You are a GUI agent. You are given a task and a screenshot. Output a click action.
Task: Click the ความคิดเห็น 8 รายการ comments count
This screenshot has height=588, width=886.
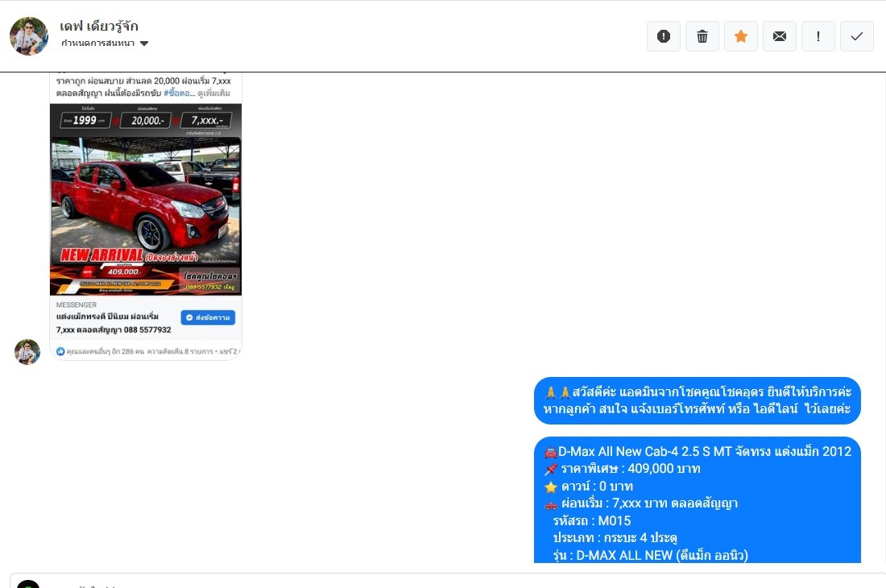[180, 351]
